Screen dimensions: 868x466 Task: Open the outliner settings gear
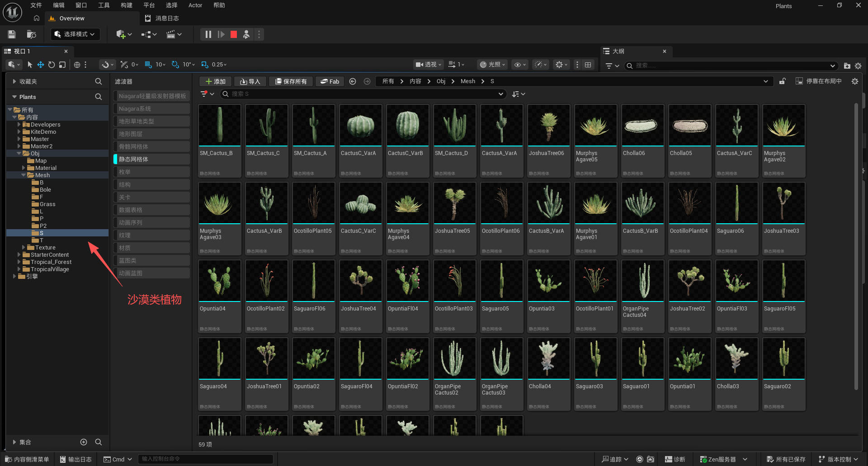[858, 66]
